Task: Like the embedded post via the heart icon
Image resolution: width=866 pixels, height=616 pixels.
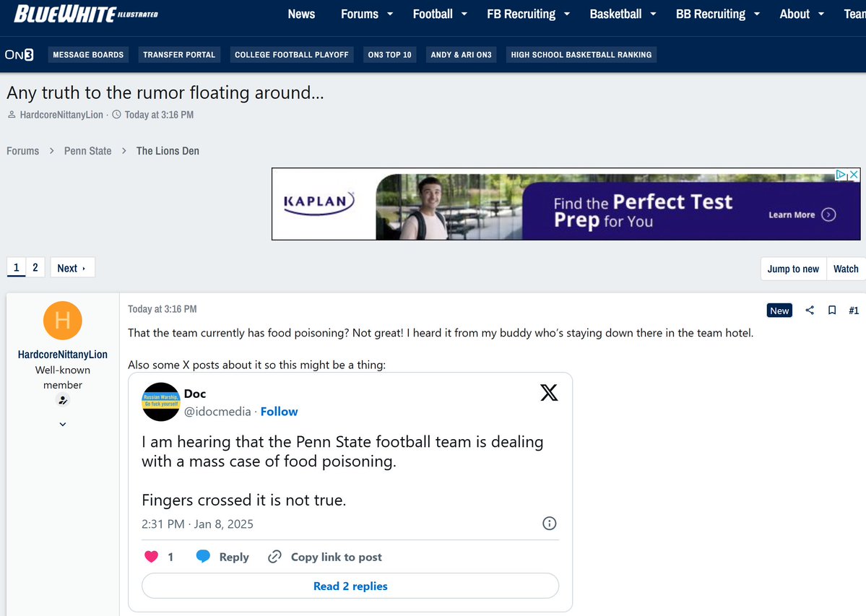Action: tap(152, 557)
